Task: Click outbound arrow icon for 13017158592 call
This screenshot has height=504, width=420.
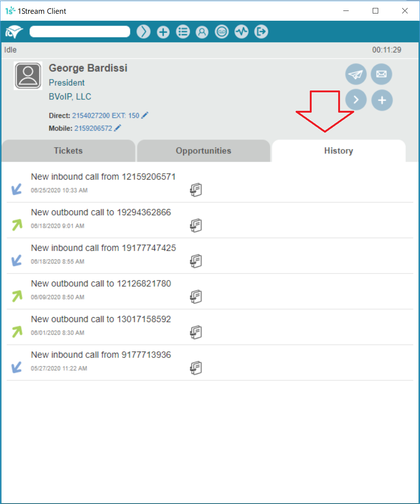Action: (17, 332)
